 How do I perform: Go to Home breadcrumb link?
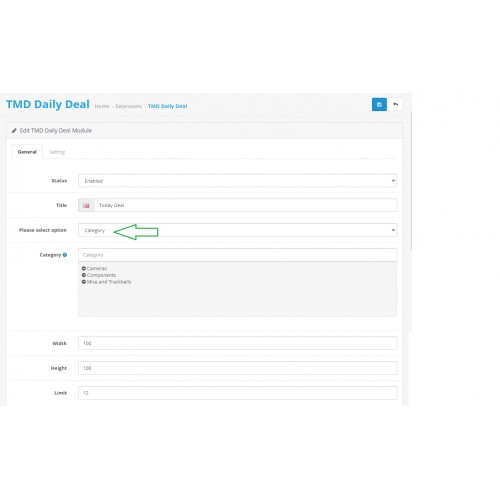pyautogui.click(x=102, y=106)
